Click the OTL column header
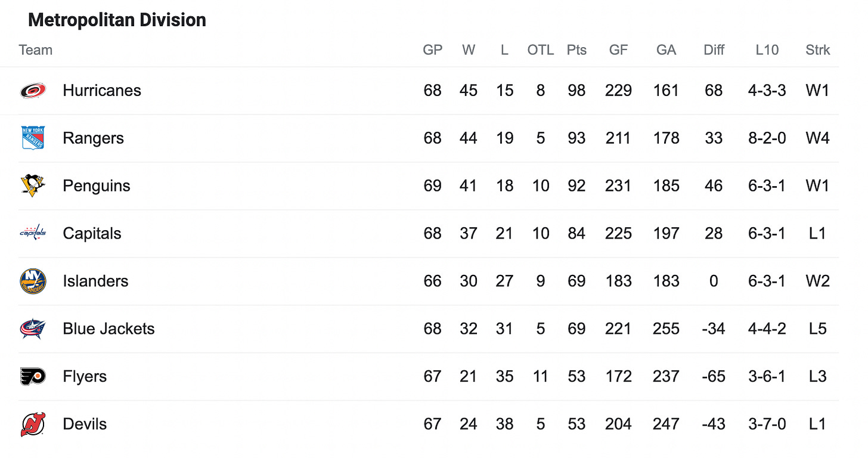Screen dimensions: 868x458 click(x=540, y=50)
